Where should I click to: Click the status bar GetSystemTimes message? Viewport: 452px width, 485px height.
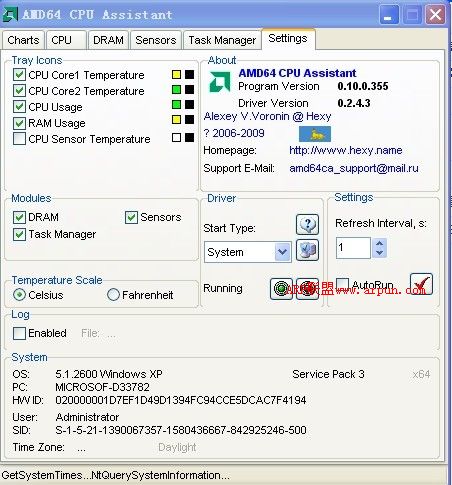pos(115,475)
